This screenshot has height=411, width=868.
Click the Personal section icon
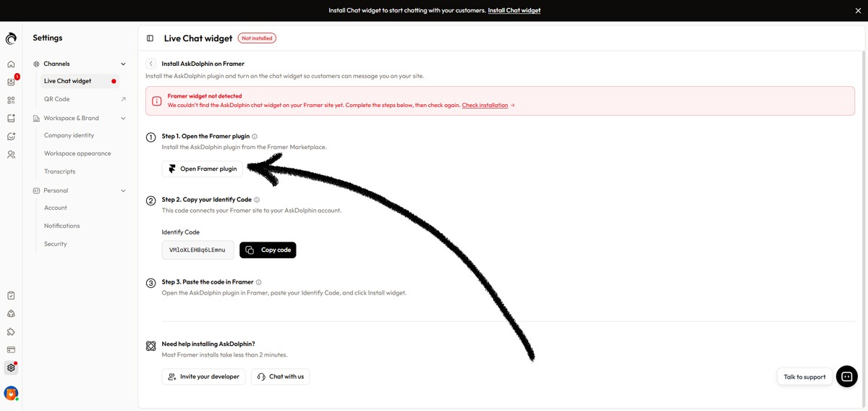point(36,190)
